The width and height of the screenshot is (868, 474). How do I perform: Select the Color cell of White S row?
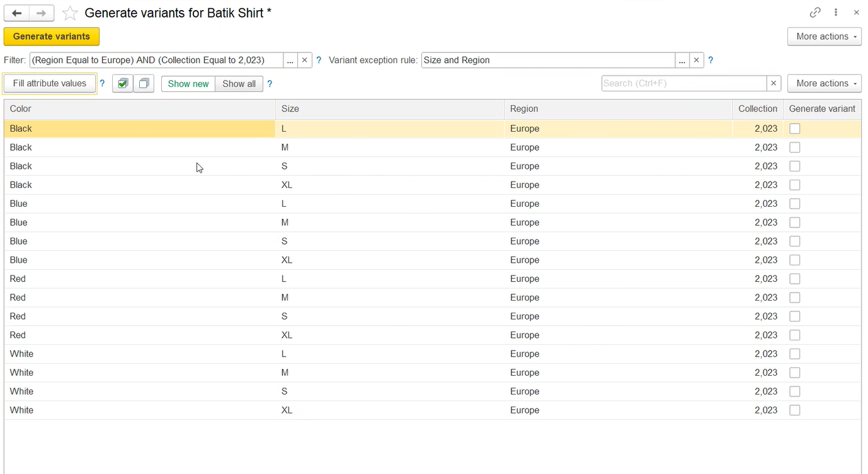[x=140, y=391]
